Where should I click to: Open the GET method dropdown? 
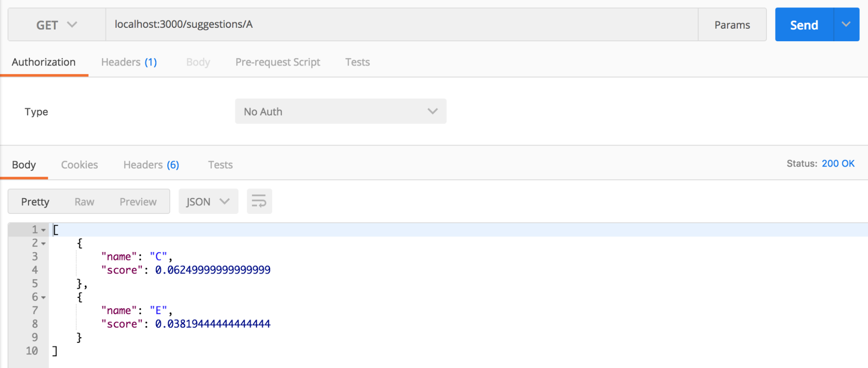56,25
